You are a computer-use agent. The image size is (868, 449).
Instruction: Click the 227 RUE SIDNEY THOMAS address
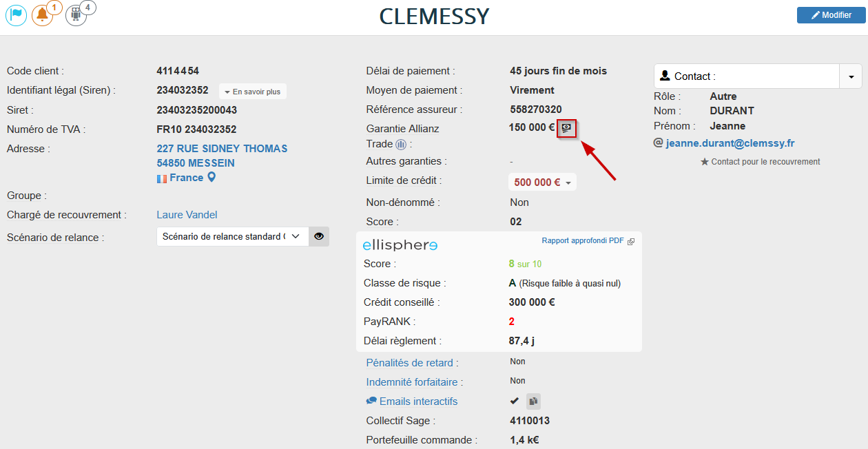coord(222,149)
